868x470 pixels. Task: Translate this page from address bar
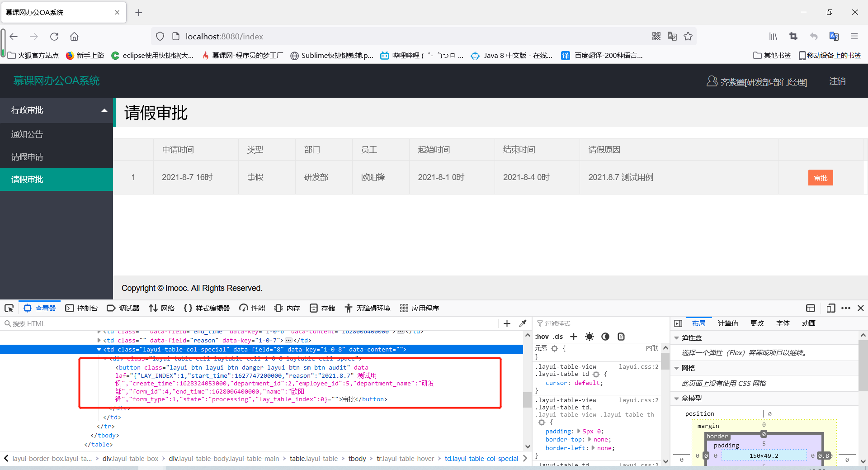(x=672, y=36)
